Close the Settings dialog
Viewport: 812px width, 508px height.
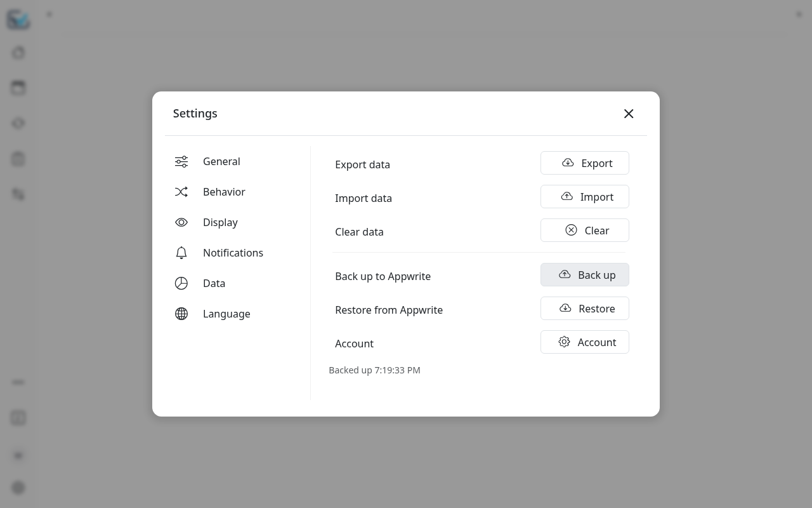point(629,114)
